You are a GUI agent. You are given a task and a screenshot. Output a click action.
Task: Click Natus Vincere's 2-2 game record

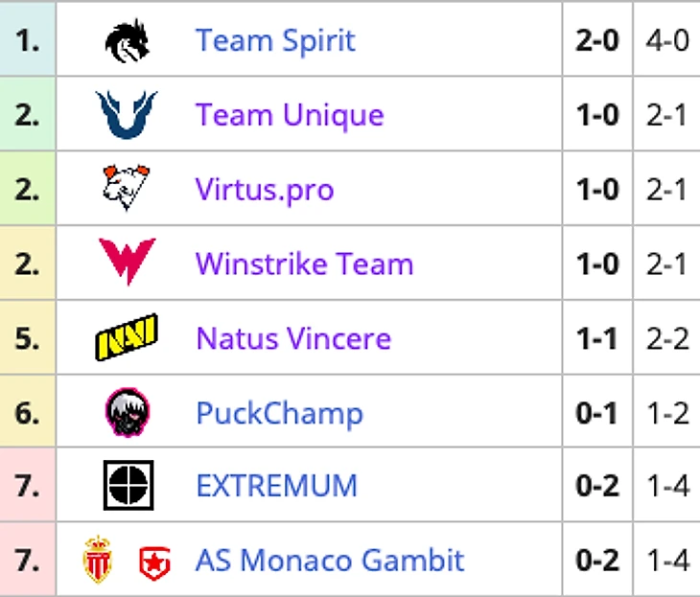click(x=667, y=338)
